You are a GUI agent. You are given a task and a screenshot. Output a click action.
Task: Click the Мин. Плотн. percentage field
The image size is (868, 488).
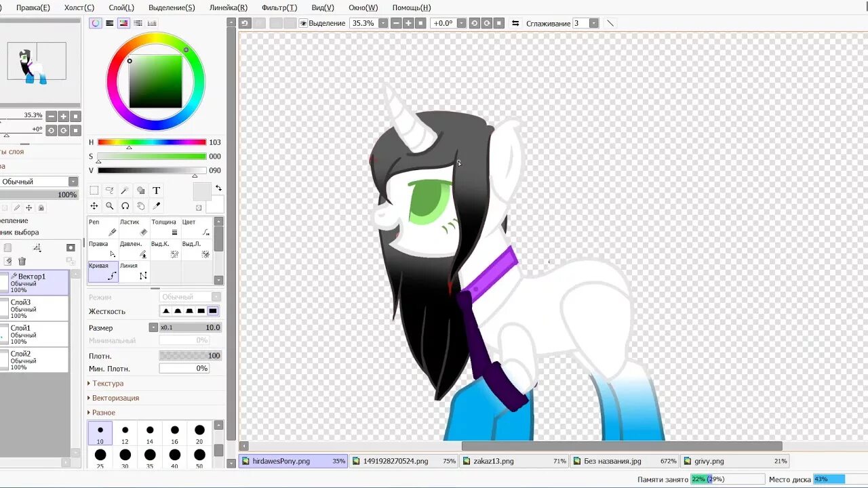tap(184, 369)
